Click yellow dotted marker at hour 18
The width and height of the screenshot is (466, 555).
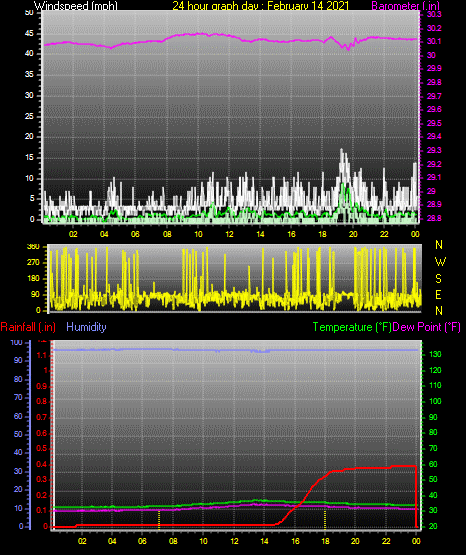click(x=325, y=520)
